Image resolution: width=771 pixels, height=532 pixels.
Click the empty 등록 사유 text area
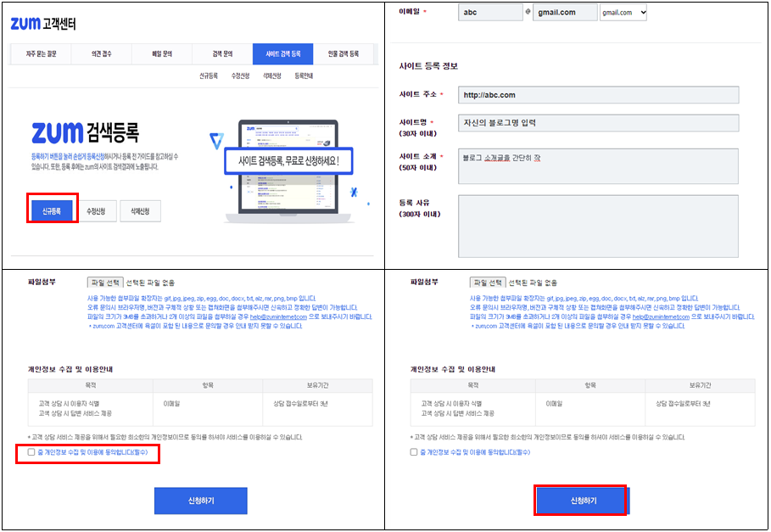pyautogui.click(x=598, y=227)
